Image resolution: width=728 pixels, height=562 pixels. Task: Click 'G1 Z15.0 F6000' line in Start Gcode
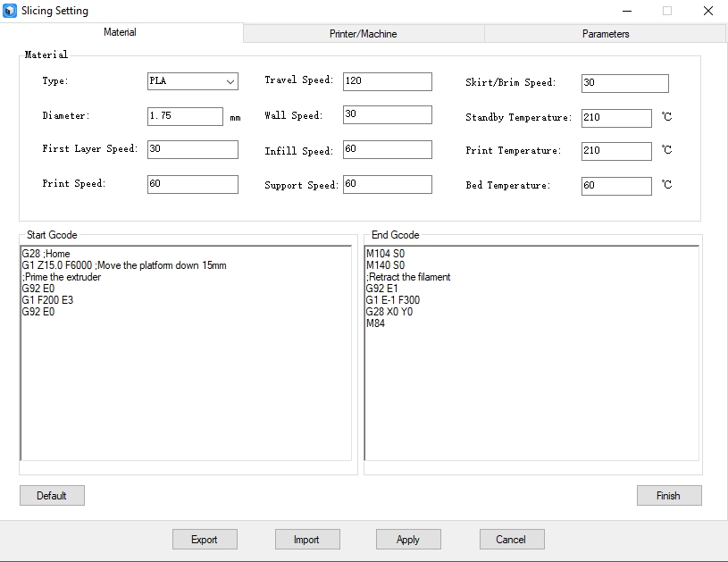click(x=124, y=265)
